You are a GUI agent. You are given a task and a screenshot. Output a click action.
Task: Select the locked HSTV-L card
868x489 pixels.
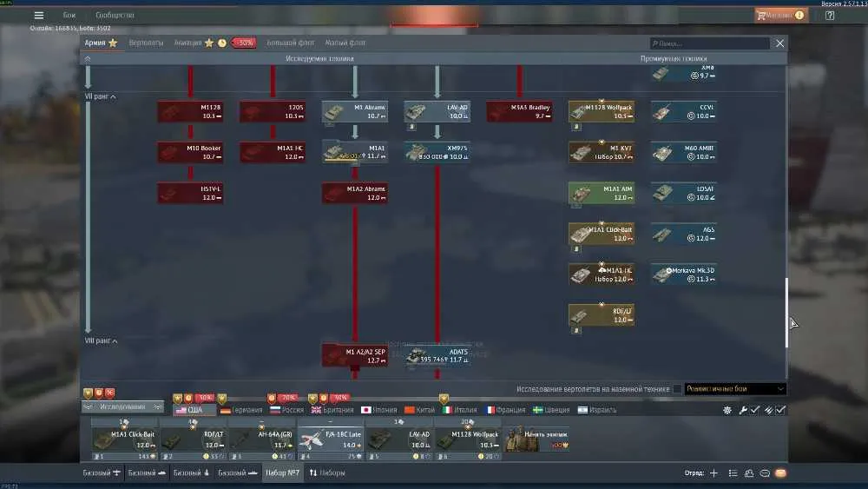tap(190, 194)
